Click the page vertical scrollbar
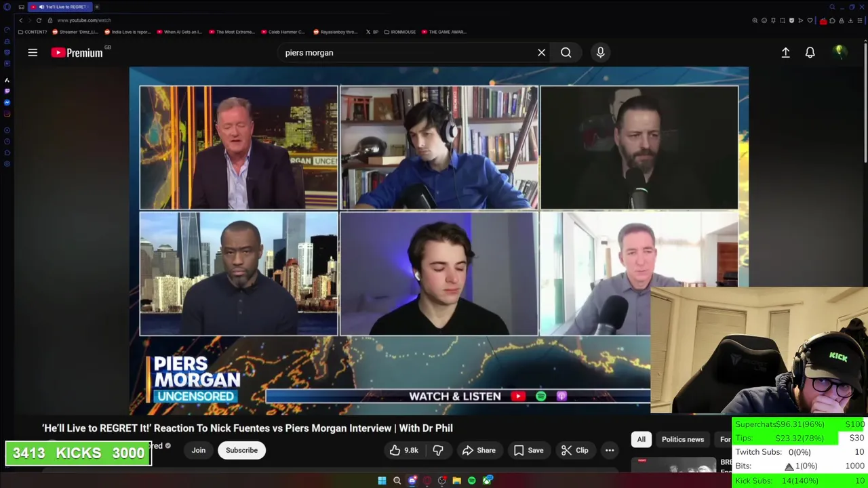The width and height of the screenshot is (868, 488). [x=865, y=102]
